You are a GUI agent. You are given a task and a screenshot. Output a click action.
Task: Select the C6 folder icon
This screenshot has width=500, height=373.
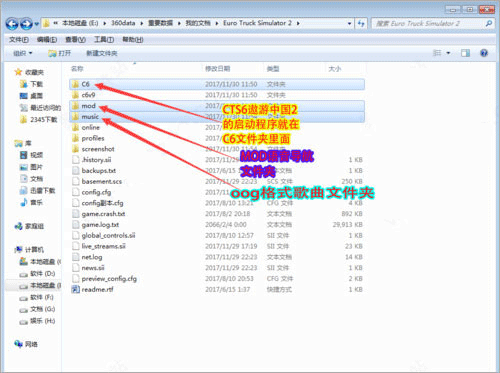coord(76,84)
